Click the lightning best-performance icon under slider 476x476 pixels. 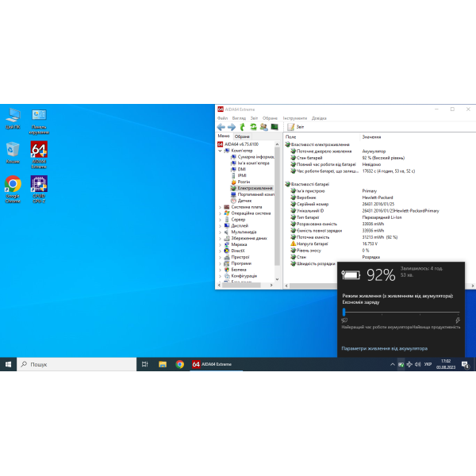(458, 321)
